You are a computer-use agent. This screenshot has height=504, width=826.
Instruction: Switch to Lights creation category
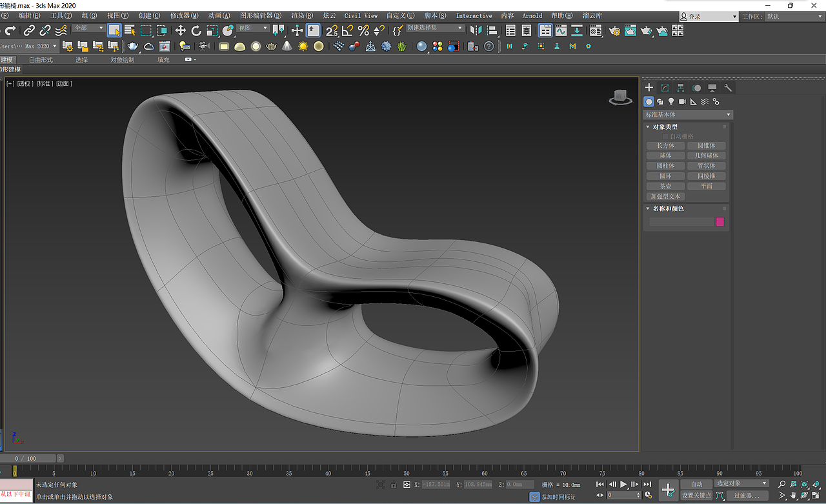click(671, 102)
